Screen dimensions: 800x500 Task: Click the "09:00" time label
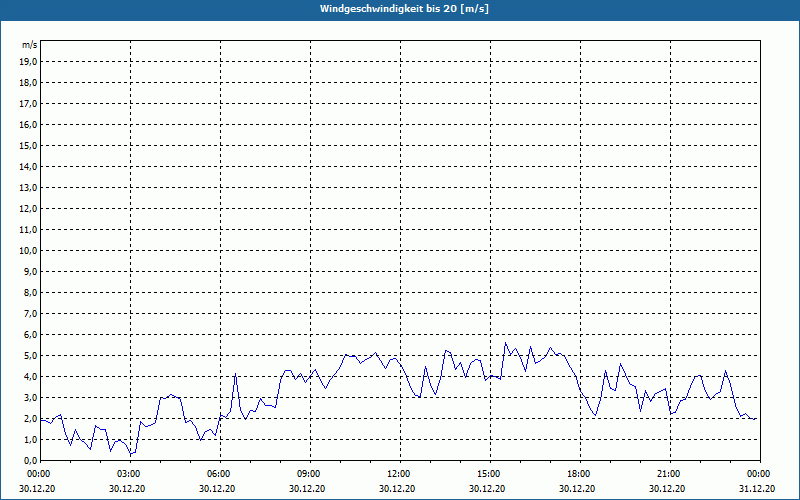click(x=310, y=474)
